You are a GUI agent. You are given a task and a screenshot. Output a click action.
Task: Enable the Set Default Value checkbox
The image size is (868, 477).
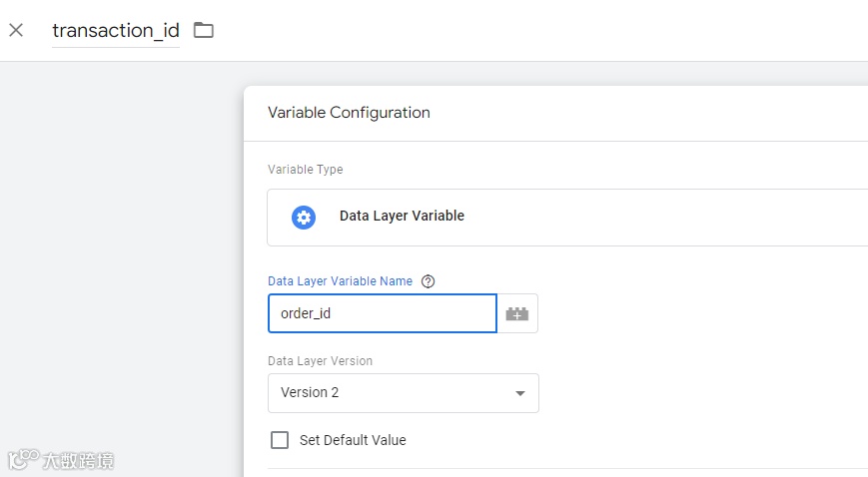click(x=280, y=440)
